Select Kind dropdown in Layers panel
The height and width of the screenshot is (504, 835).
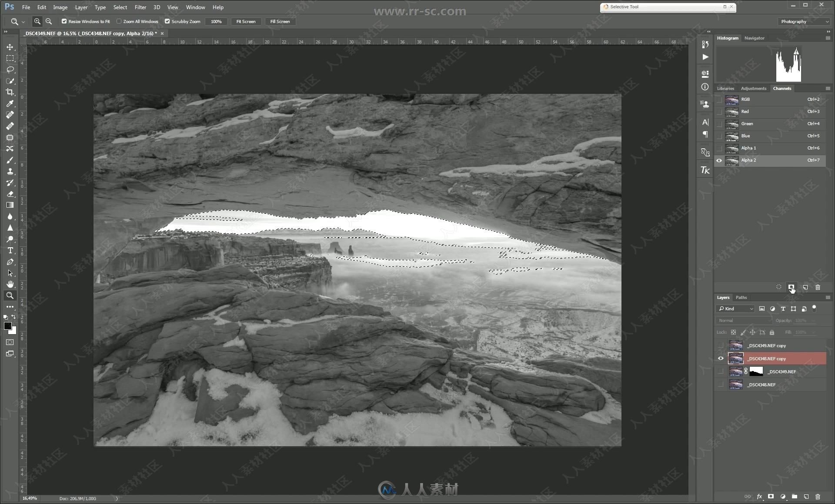point(736,308)
